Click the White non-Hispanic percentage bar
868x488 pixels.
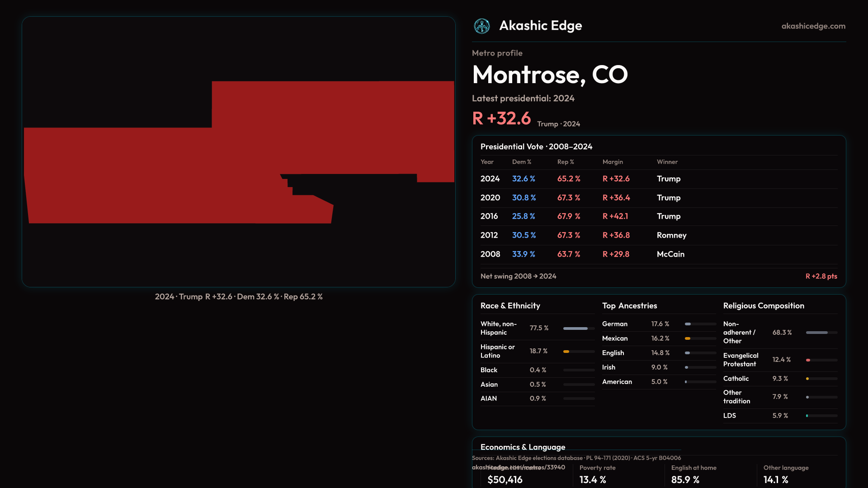[576, 328]
